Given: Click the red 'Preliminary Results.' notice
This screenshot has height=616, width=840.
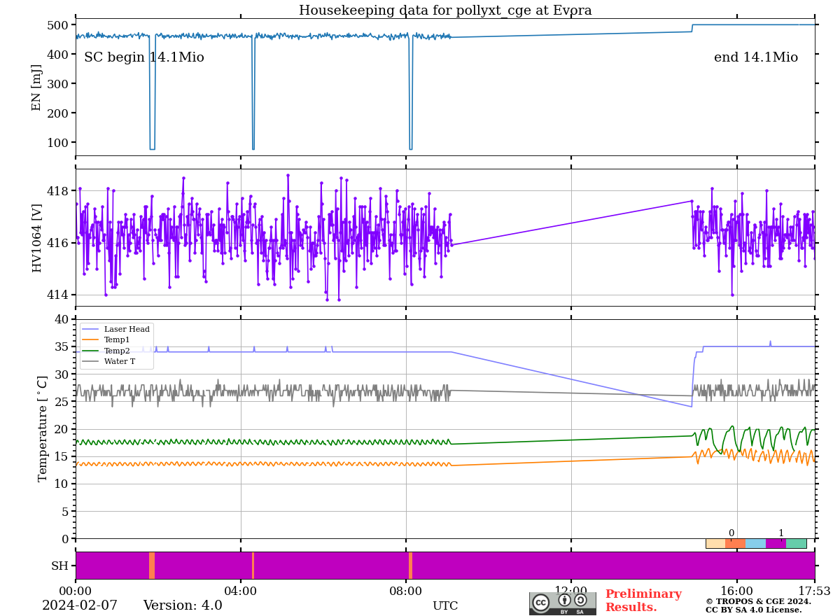Looking at the screenshot, I should click(643, 601).
